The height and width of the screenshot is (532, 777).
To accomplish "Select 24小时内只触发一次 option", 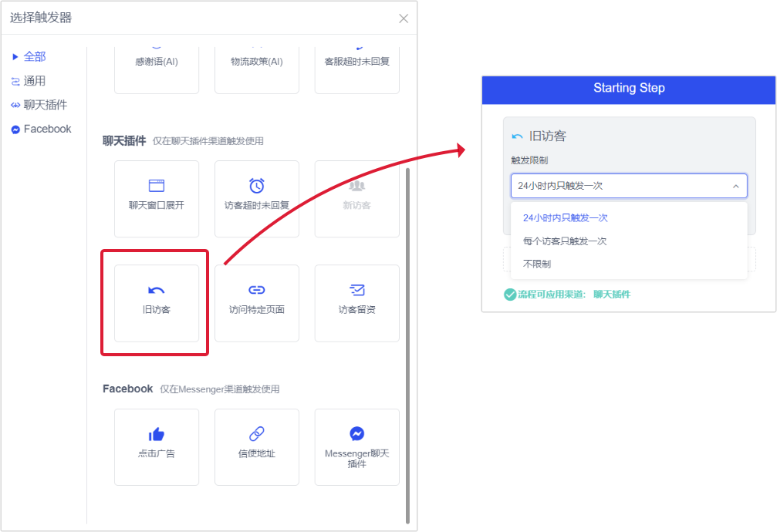I will [x=566, y=218].
